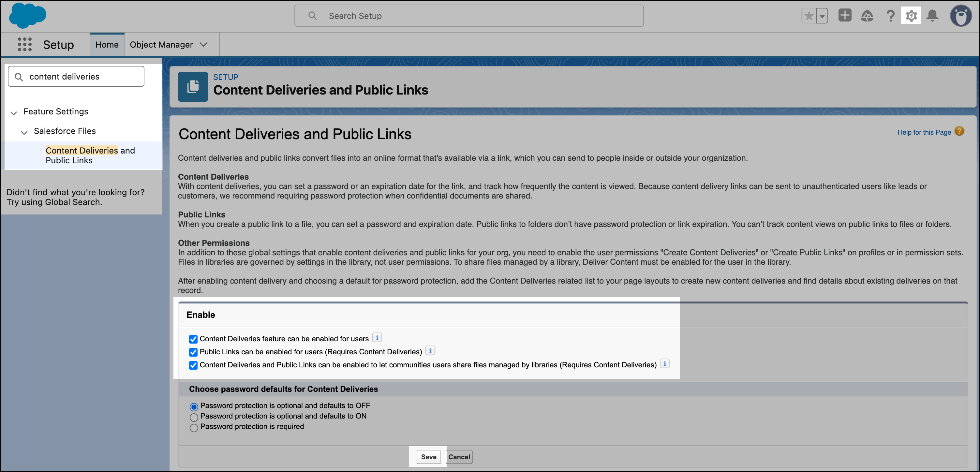Image resolution: width=980 pixels, height=472 pixels.
Task: Open Help for this Page link
Action: pyautogui.click(x=924, y=132)
